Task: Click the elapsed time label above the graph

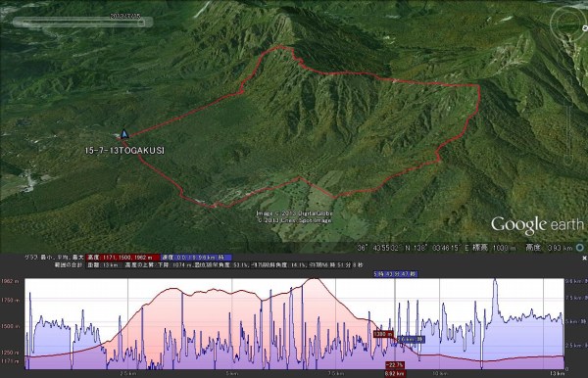Action: pyautogui.click(x=395, y=274)
